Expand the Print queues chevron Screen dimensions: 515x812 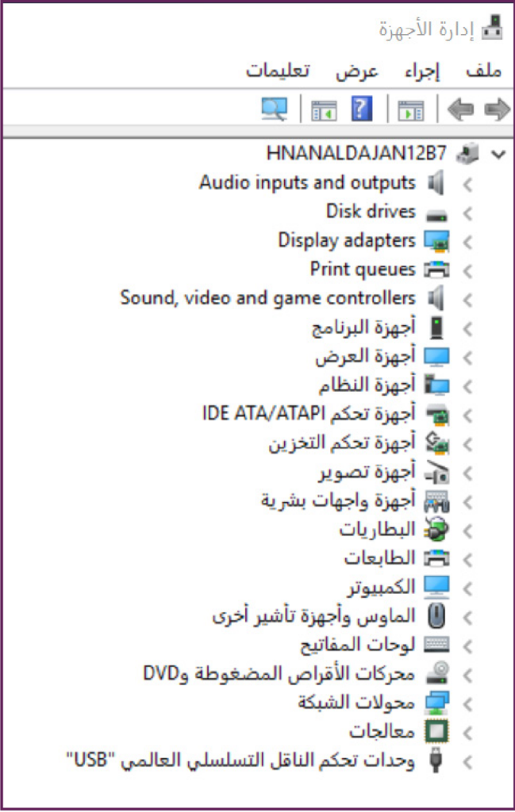(468, 271)
